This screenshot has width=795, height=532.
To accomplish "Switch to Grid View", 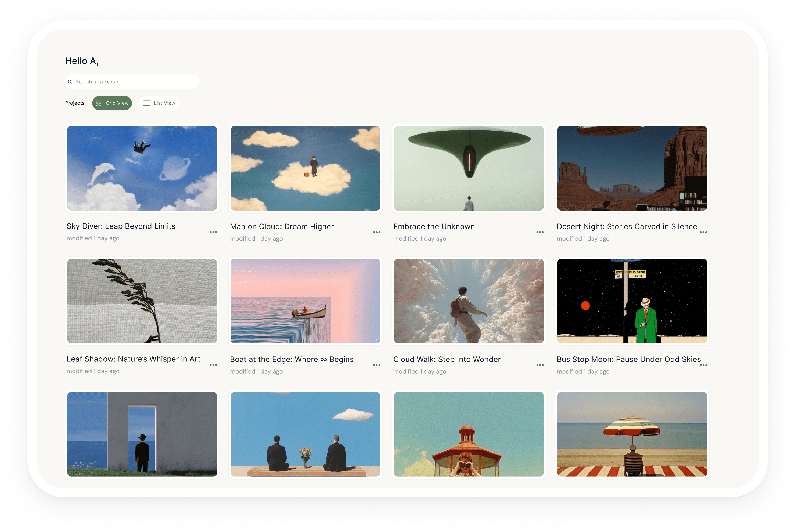I will pyautogui.click(x=112, y=103).
